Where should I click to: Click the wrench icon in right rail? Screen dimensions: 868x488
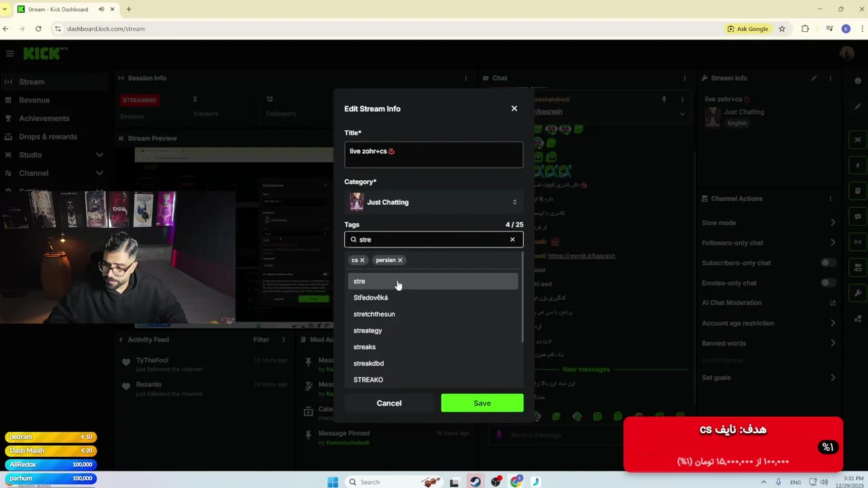click(858, 293)
